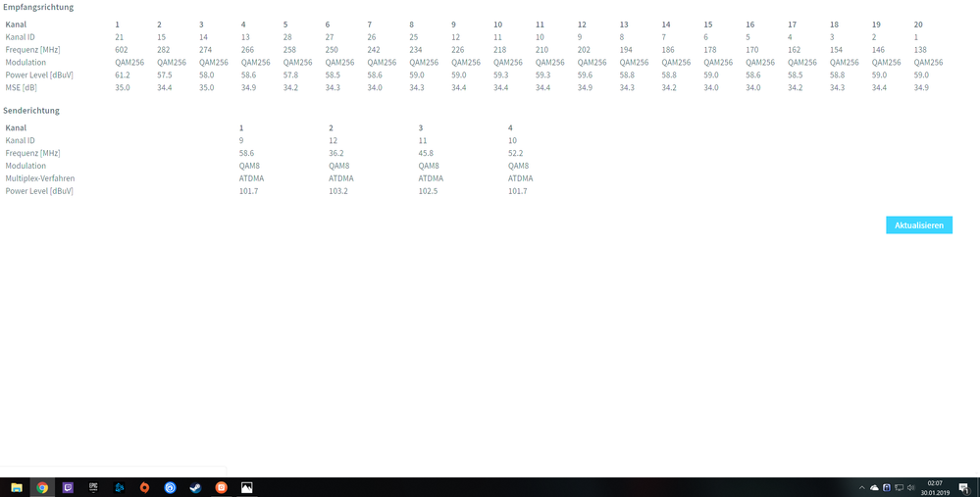Open File Explorer from the taskbar
The width and height of the screenshot is (980, 497).
click(x=17, y=487)
